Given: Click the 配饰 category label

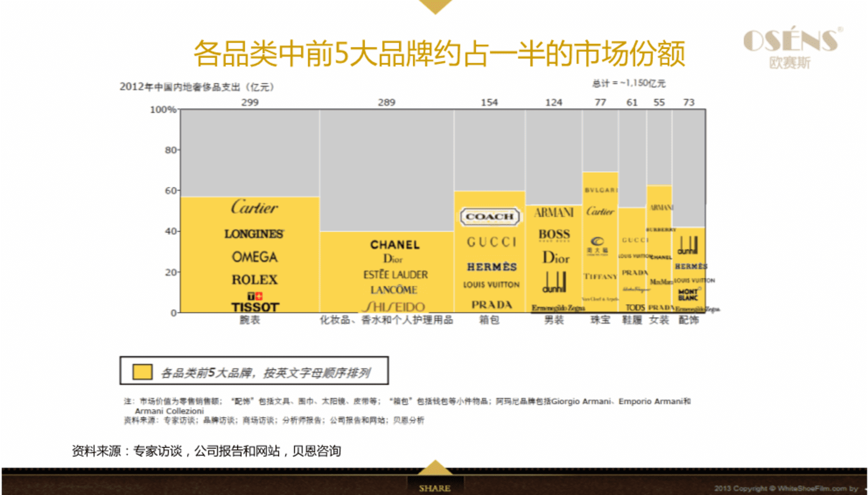Looking at the screenshot, I should (x=689, y=320).
